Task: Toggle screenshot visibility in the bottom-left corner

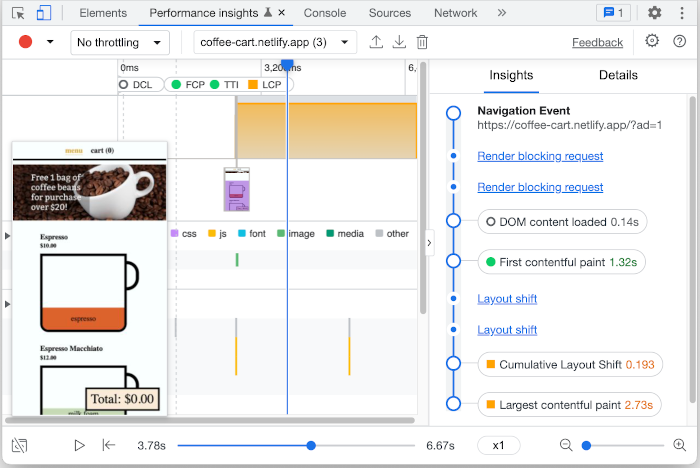Action: 20,445
